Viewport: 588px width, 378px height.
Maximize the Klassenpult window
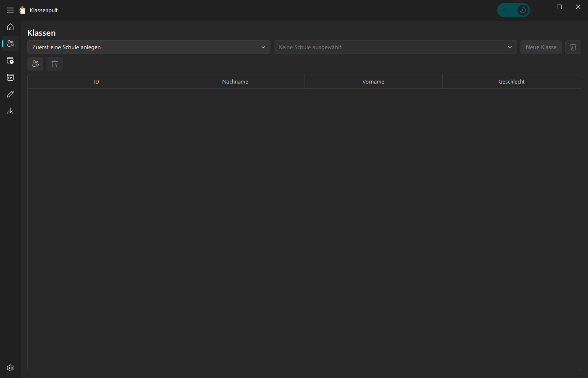click(x=559, y=7)
